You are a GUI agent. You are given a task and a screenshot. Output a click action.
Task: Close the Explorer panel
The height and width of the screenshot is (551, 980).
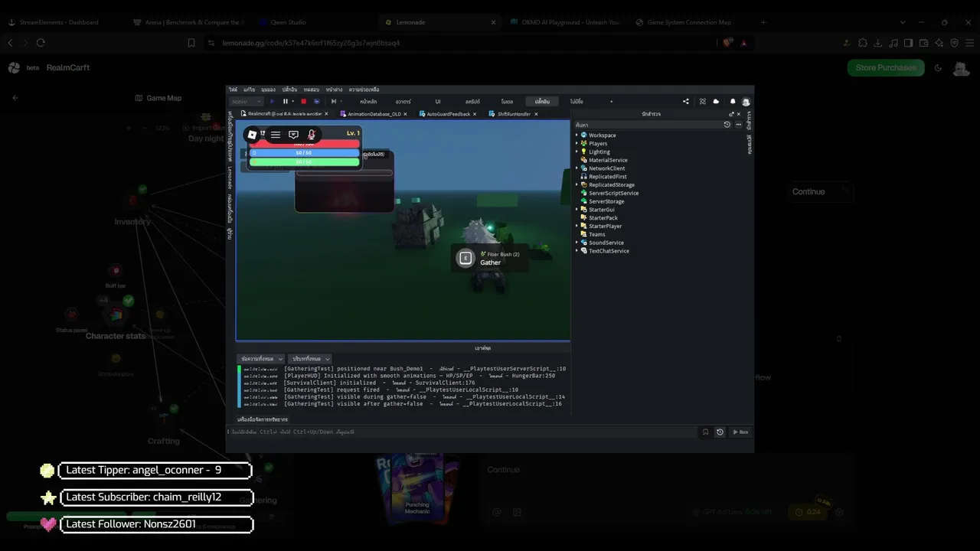point(739,114)
